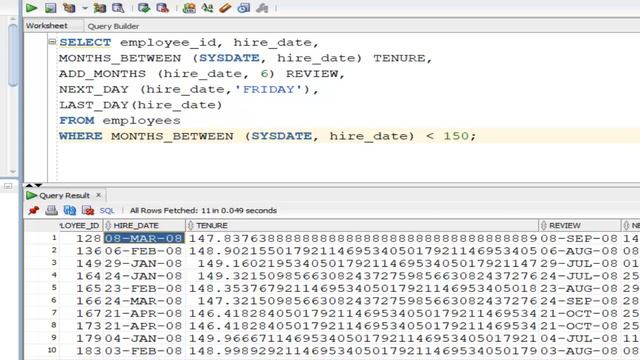This screenshot has width=640, height=360.
Task: Select the hire date cell 24-MAR-08
Action: click(x=144, y=301)
